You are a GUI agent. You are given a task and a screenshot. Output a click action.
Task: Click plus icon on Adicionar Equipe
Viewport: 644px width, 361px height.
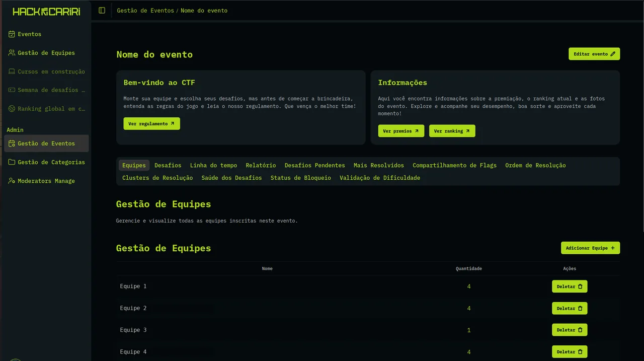pos(612,248)
